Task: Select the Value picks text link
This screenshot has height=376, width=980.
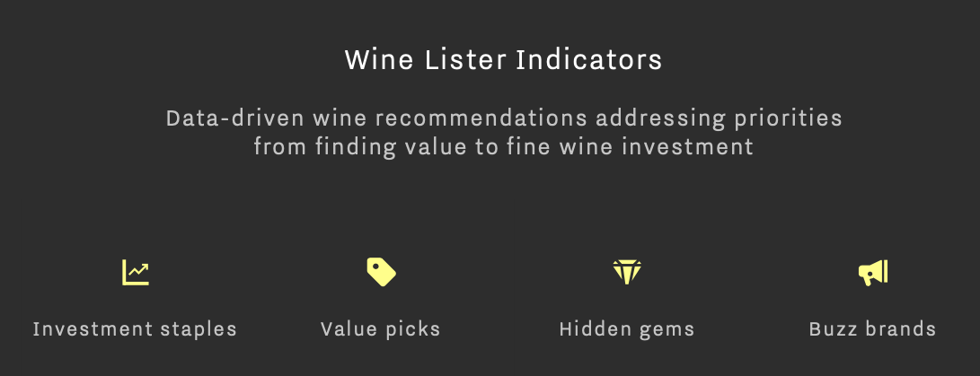Action: pos(381,329)
